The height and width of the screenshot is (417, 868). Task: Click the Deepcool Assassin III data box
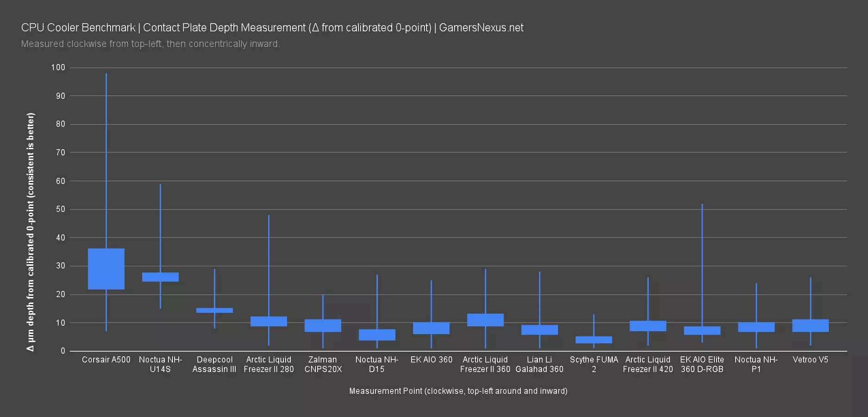point(214,310)
